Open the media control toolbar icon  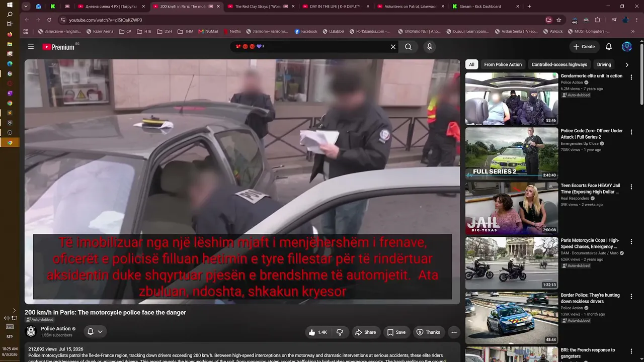[614, 20]
